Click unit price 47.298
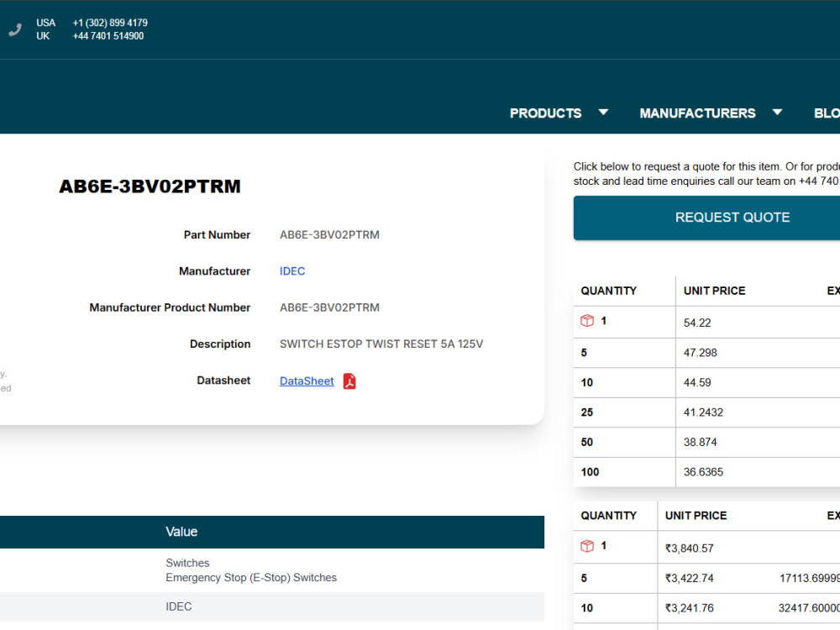This screenshot has width=840, height=630. (701, 353)
